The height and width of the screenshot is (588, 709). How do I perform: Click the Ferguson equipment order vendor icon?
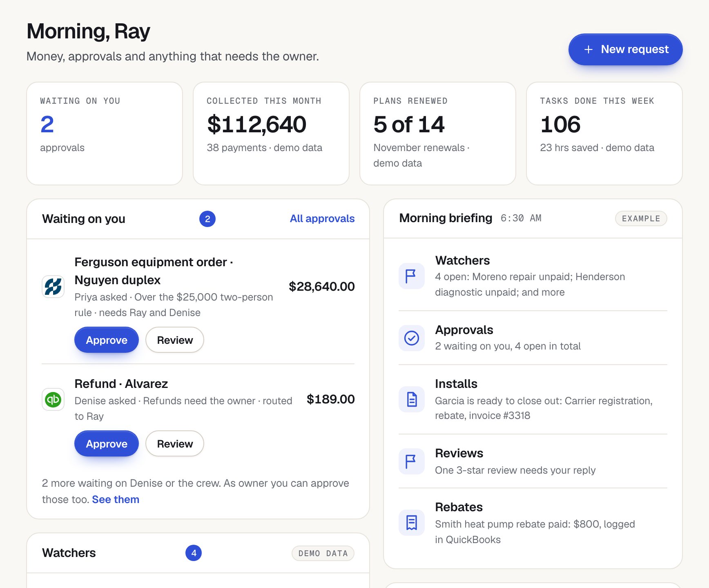[x=53, y=287]
